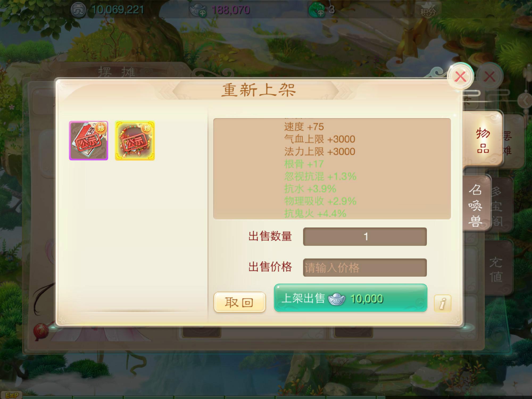This screenshot has width=532, height=399.
Task: Focus the 出售价格 price input field
Action: [365, 268]
